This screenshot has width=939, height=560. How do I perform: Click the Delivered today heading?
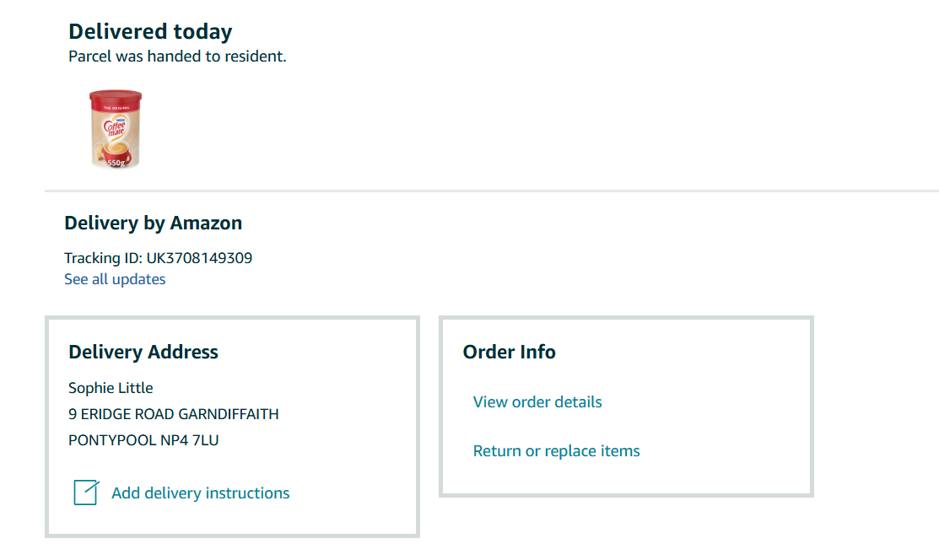[x=150, y=32]
